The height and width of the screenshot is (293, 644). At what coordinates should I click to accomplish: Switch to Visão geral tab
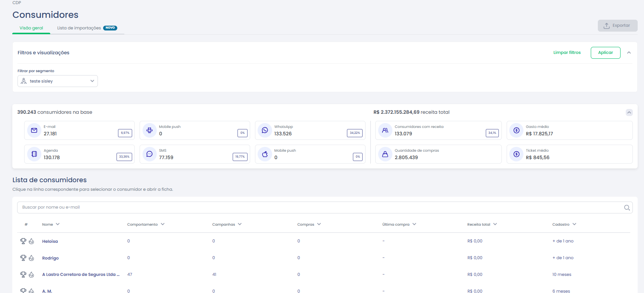31,28
